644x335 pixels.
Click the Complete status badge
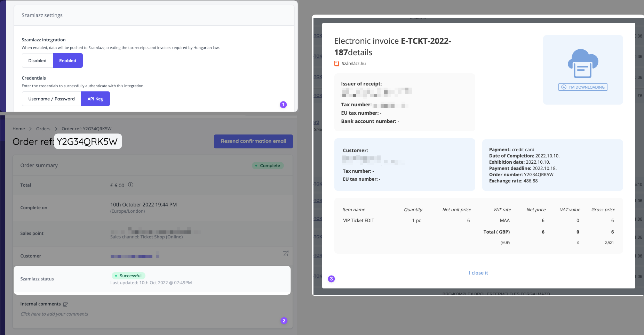(268, 165)
